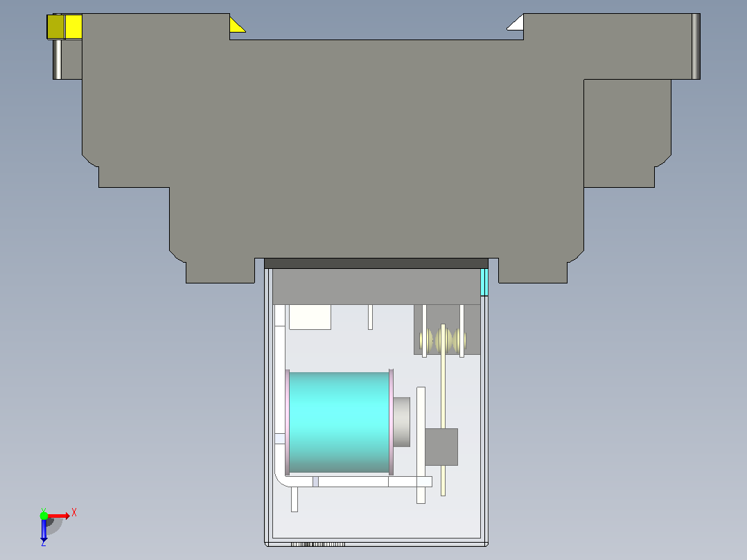This screenshot has width=747, height=560.
Task: Select the silver pin at the far right edge
Action: pyautogui.click(x=696, y=46)
